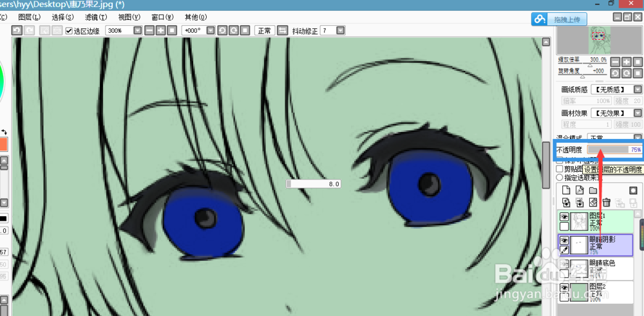Zoom in with the toolbar plus button
644x316 pixels.
(x=160, y=31)
